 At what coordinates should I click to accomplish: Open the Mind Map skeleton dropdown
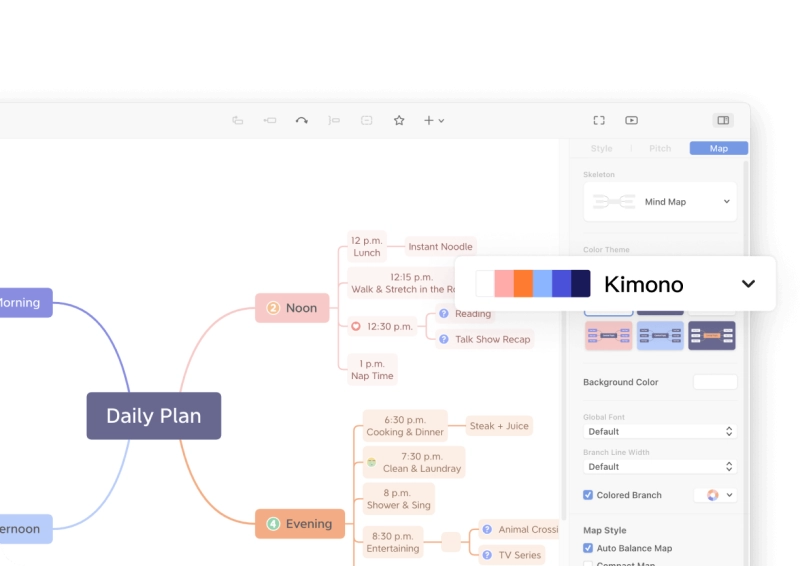tap(660, 202)
